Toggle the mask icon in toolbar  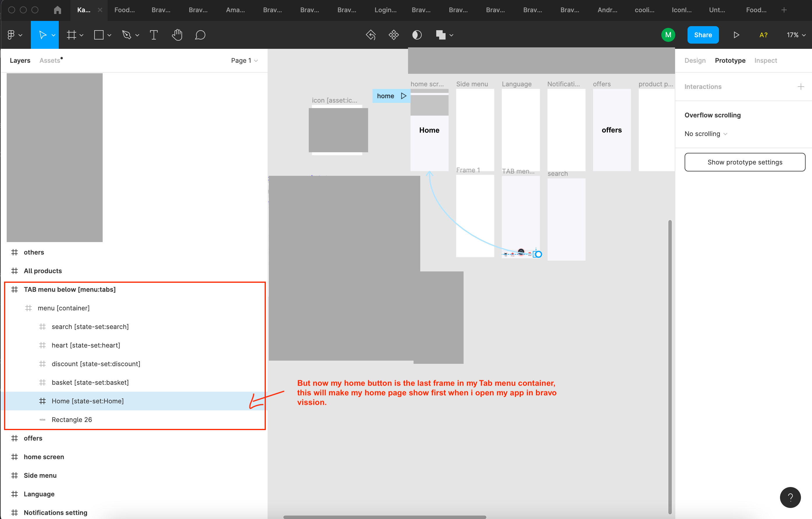tap(417, 35)
